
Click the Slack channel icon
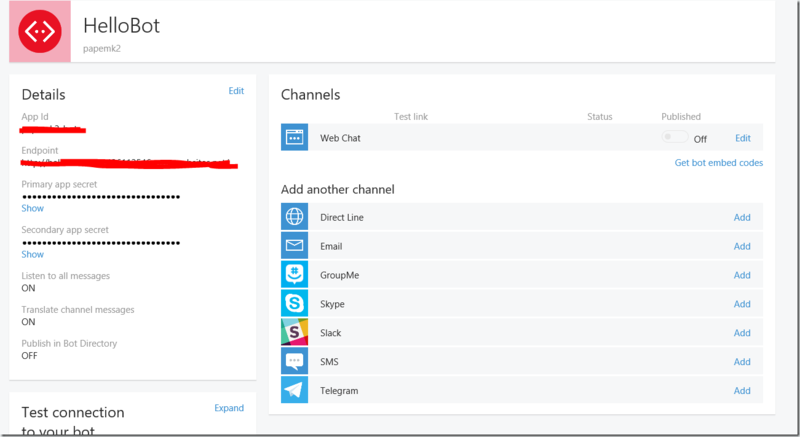coord(294,332)
